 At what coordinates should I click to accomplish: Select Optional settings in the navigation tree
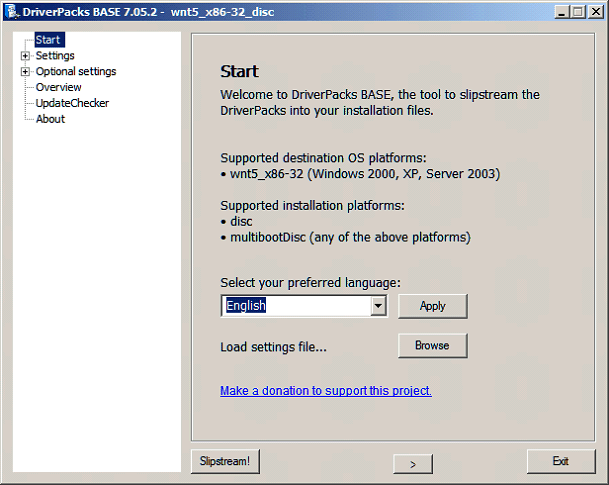(76, 72)
